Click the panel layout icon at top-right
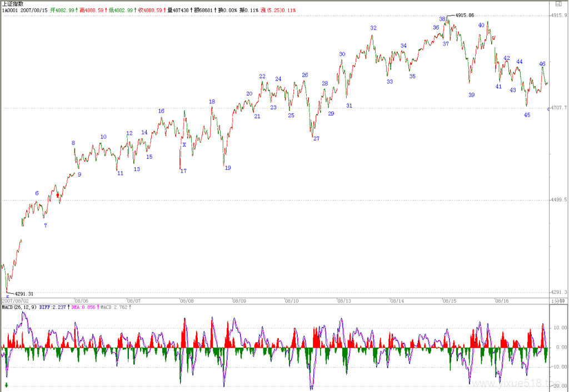Viewport: 569px width, 392px height. [x=558, y=4]
